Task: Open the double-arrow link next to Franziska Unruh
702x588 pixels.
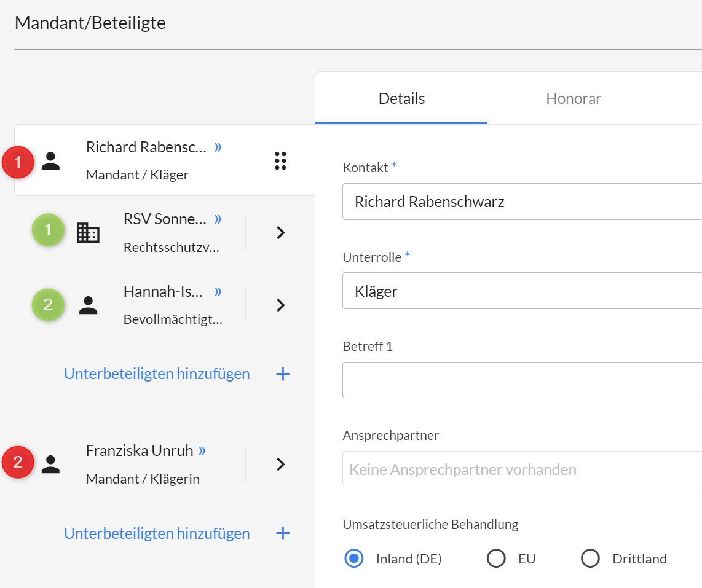Action: click(202, 450)
